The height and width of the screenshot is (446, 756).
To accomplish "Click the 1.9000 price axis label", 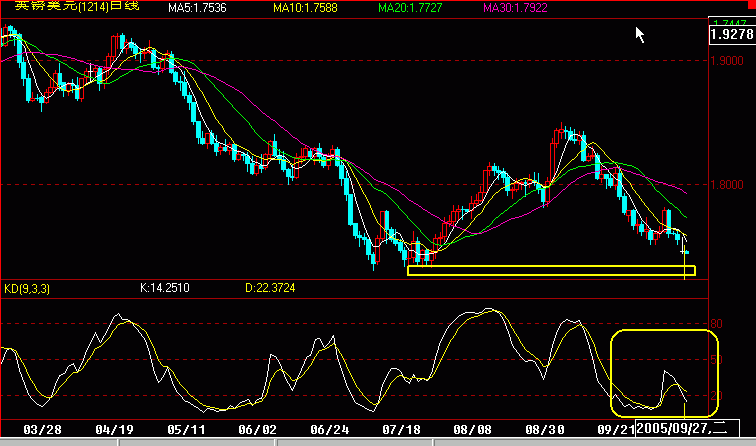I will 727,61.
